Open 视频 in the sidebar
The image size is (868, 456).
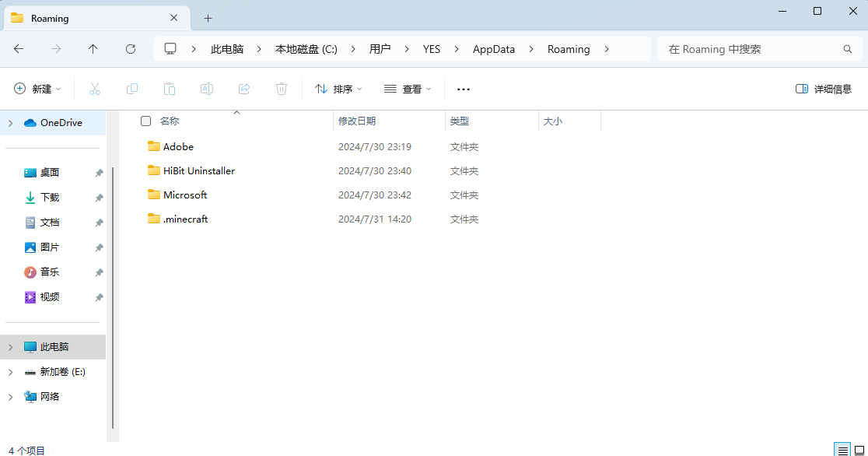(49, 297)
